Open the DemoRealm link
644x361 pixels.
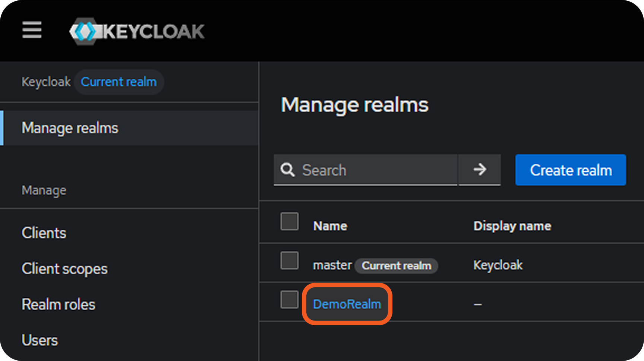click(x=347, y=304)
